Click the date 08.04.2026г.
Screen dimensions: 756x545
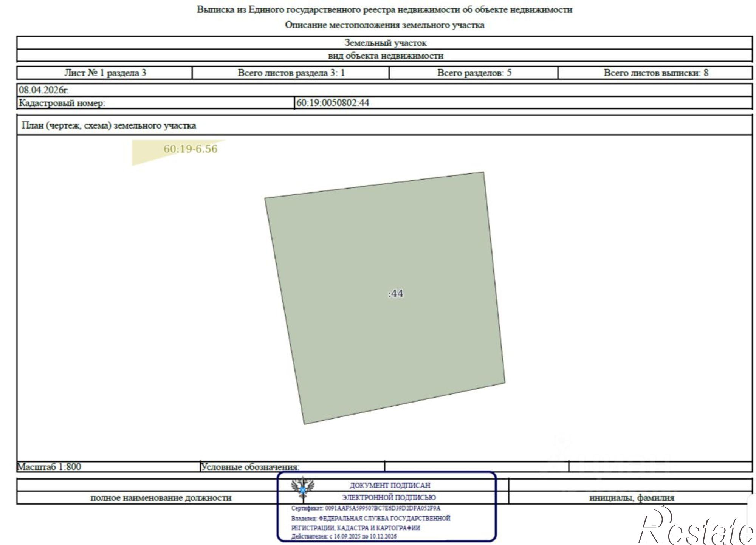[44, 90]
